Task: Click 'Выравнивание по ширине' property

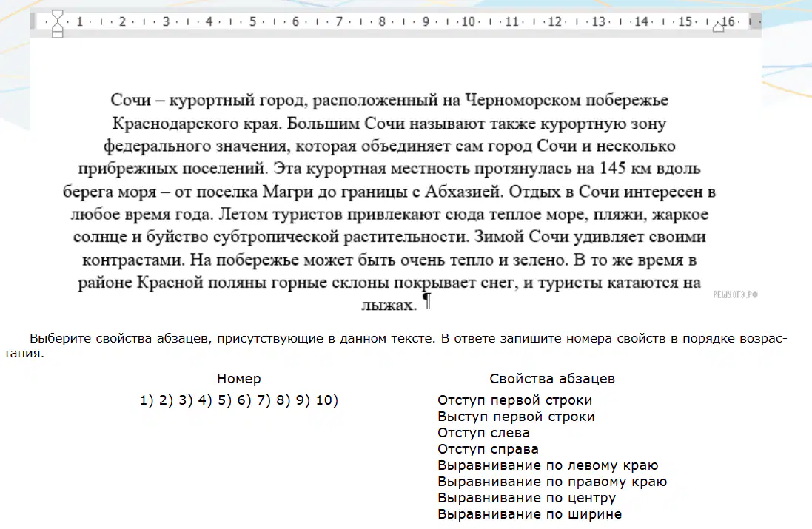Action: [x=530, y=514]
